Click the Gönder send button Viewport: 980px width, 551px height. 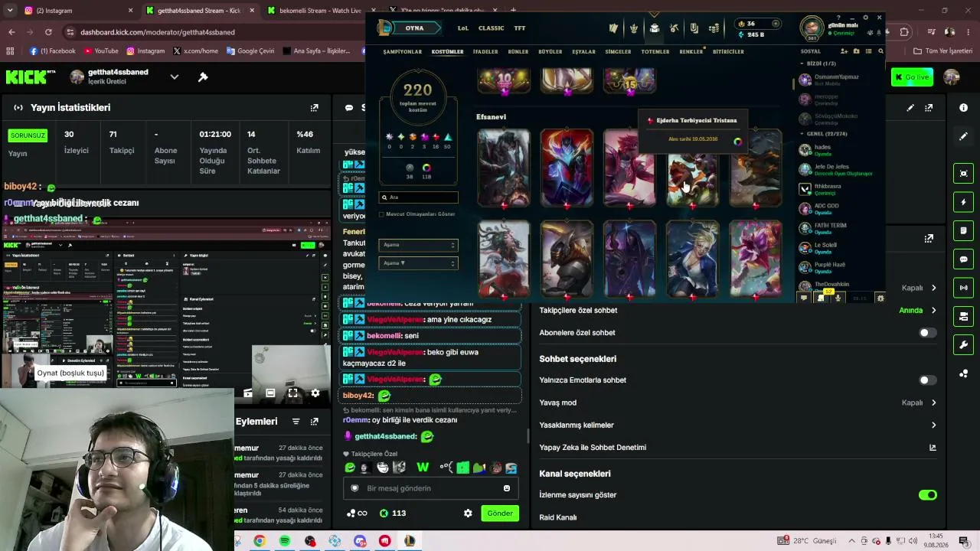(x=500, y=514)
